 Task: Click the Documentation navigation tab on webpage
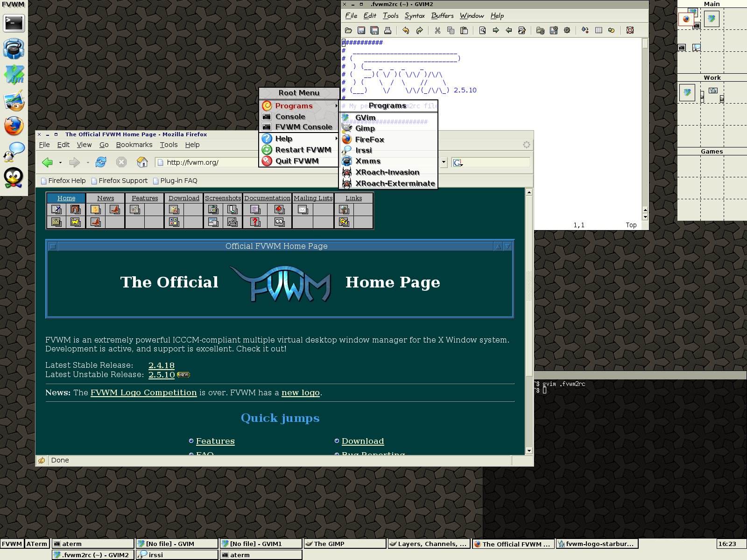267,198
